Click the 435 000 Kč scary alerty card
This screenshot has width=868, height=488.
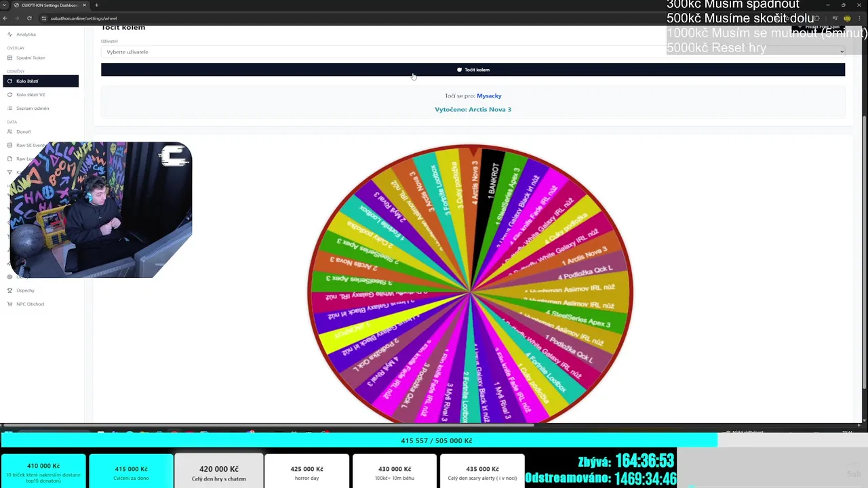pos(482,470)
